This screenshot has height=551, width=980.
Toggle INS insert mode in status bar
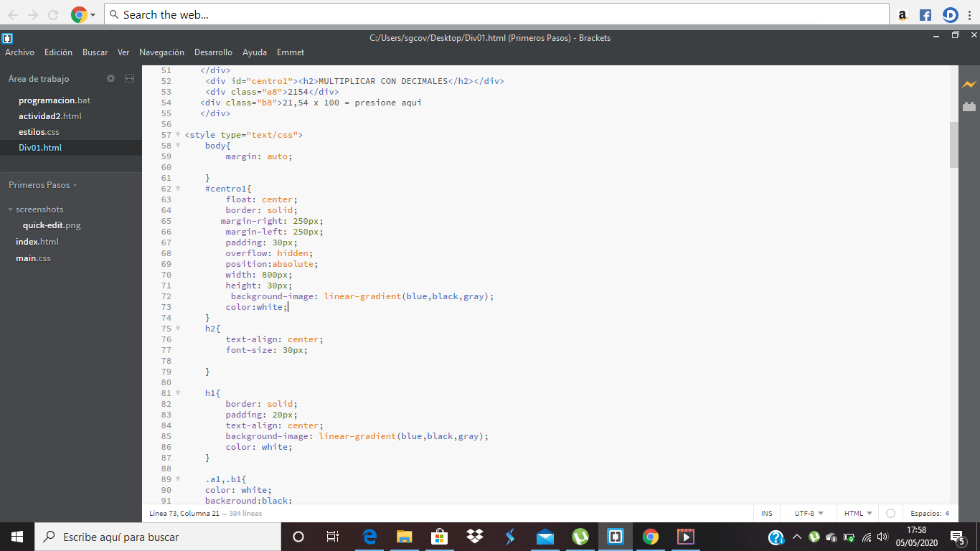[x=767, y=514]
